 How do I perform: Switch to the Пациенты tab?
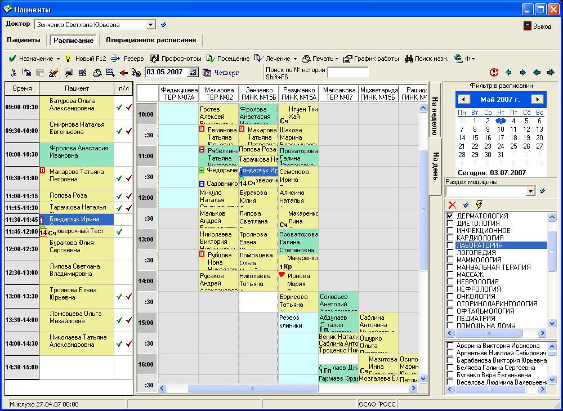[x=24, y=40]
